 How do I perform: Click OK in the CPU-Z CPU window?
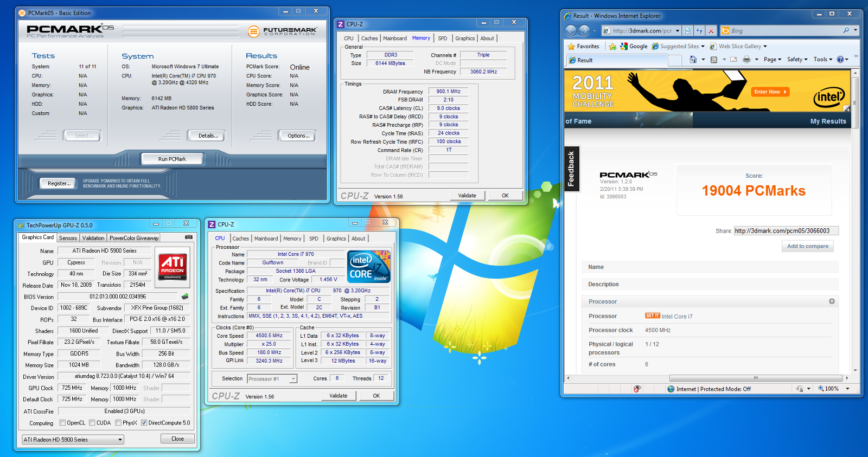coord(376,396)
